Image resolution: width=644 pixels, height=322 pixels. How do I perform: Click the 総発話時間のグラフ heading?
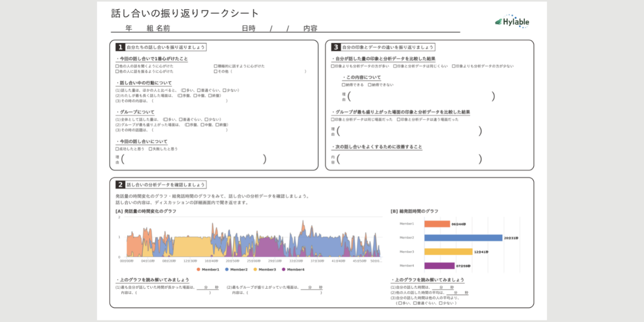point(414,211)
